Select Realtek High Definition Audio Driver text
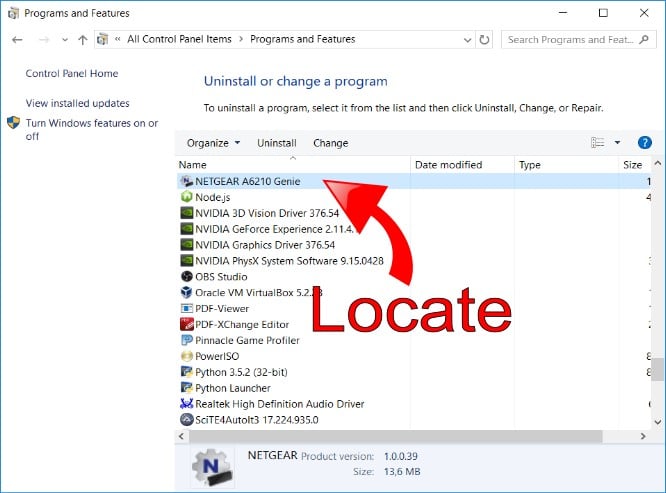666x493 pixels. point(279,404)
